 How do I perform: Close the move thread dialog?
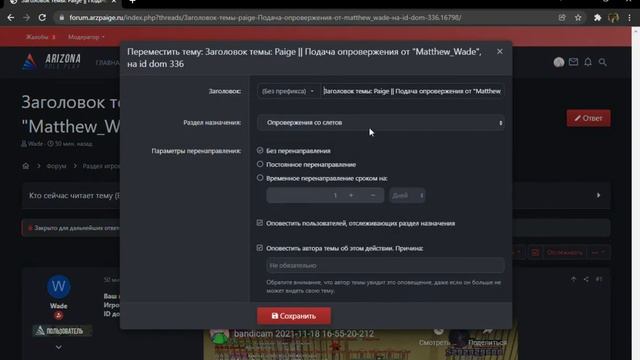pyautogui.click(x=500, y=51)
